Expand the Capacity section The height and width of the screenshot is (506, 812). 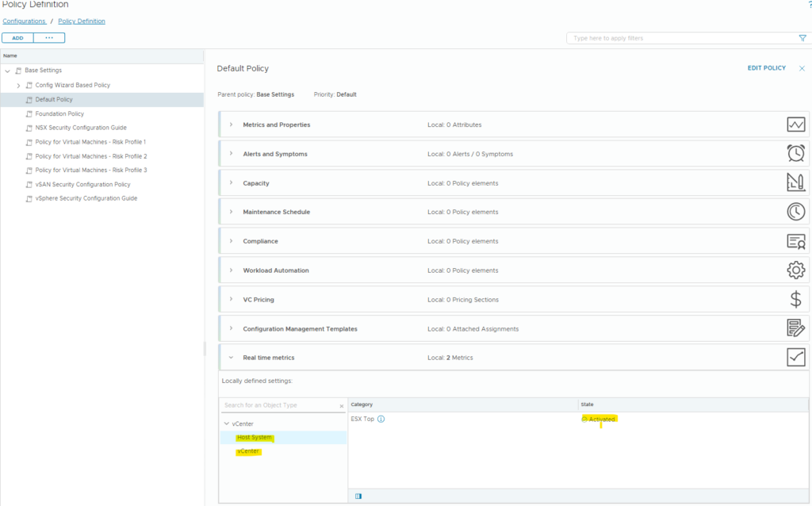[231, 183]
